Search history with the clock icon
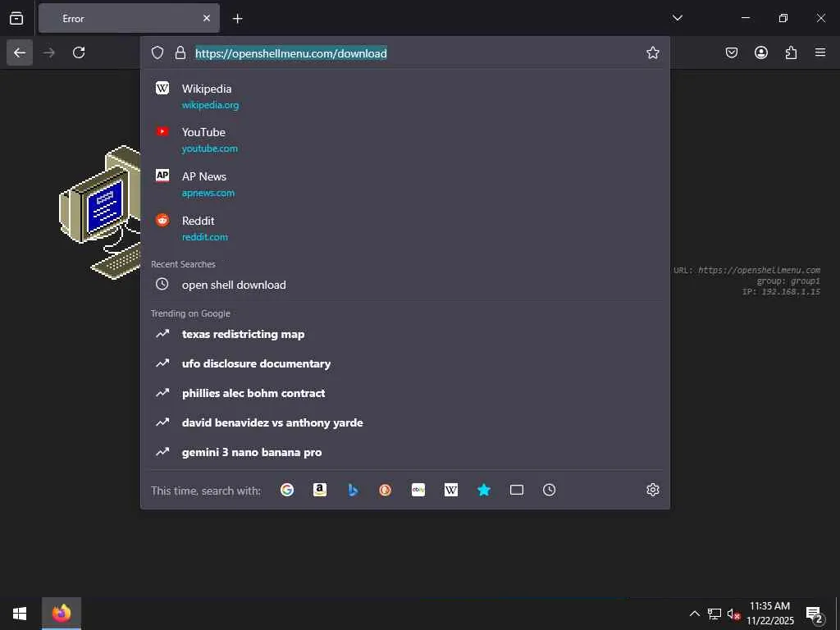The width and height of the screenshot is (840, 630). [549, 490]
